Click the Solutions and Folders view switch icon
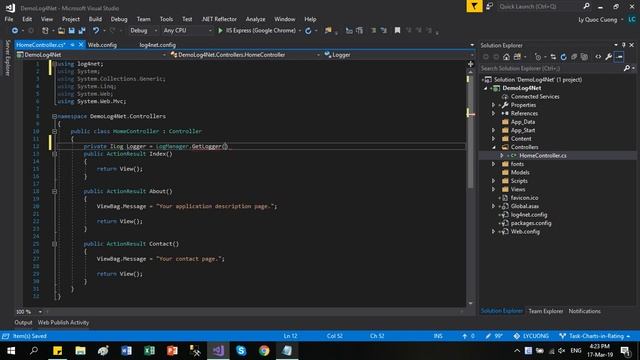The height and width of the screenshot is (360, 640). click(x=517, y=57)
